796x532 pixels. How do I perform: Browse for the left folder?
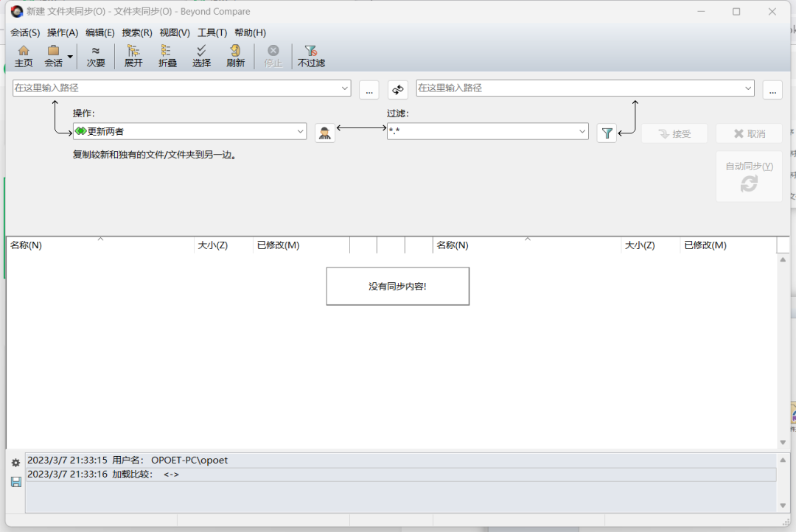coord(369,91)
